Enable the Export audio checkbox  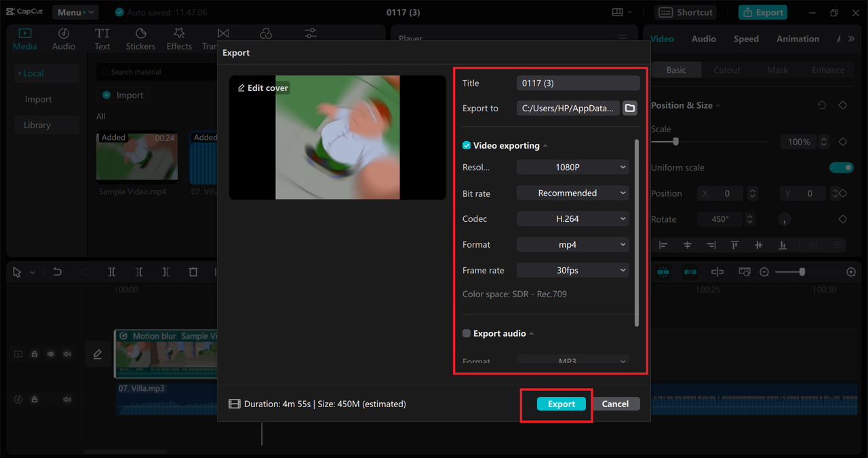pos(467,333)
